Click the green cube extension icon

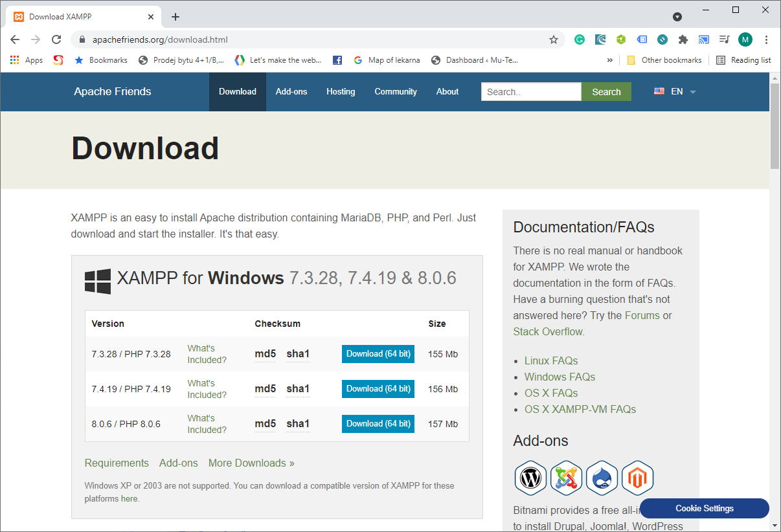click(621, 39)
